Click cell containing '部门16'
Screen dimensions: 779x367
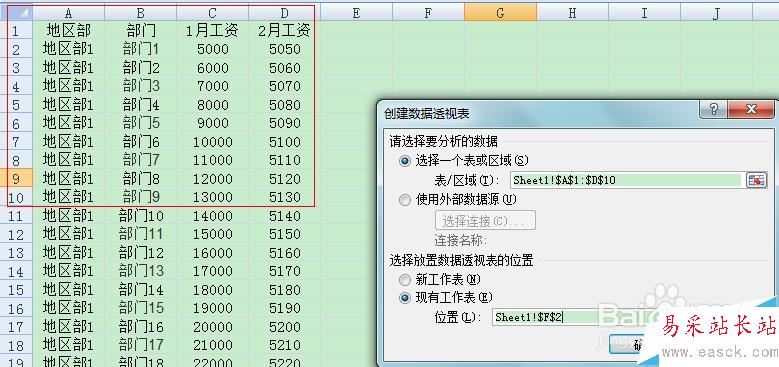pyautogui.click(x=141, y=327)
